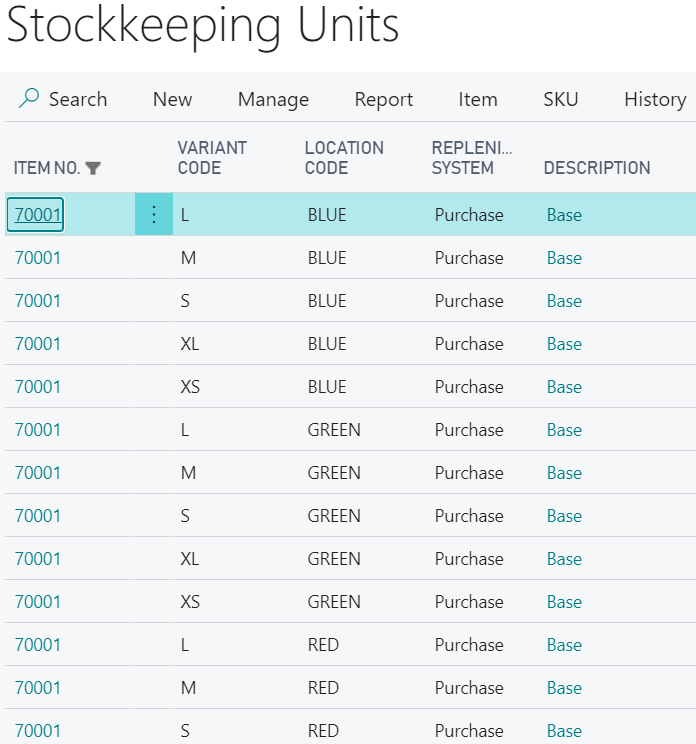Select the RED location cell for variant L
Image resolution: width=696 pixels, height=744 pixels.
[323, 645]
